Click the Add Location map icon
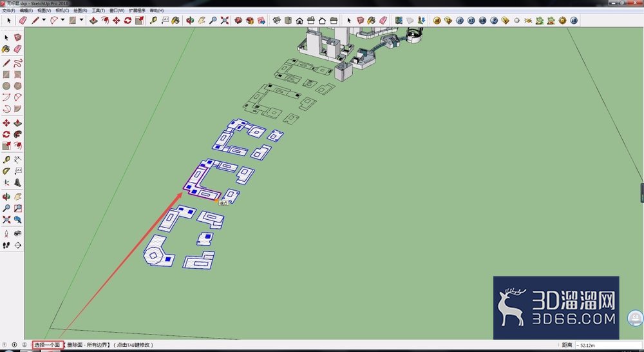This screenshot has width=644, height=352. 399,20
